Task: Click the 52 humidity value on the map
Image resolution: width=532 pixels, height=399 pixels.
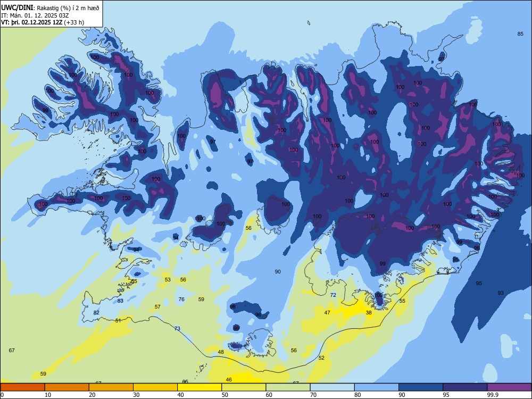Action: pyautogui.click(x=321, y=358)
